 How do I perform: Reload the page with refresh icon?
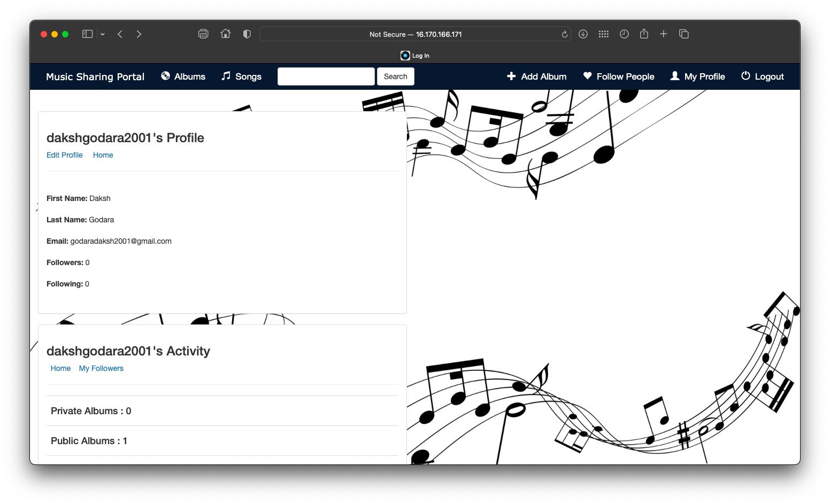click(x=564, y=34)
